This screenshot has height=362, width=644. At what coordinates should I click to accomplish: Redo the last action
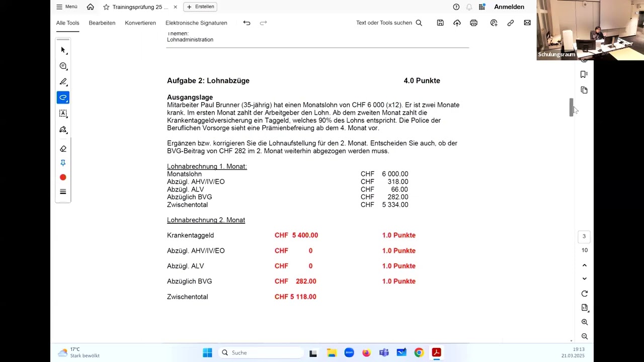[263, 23]
